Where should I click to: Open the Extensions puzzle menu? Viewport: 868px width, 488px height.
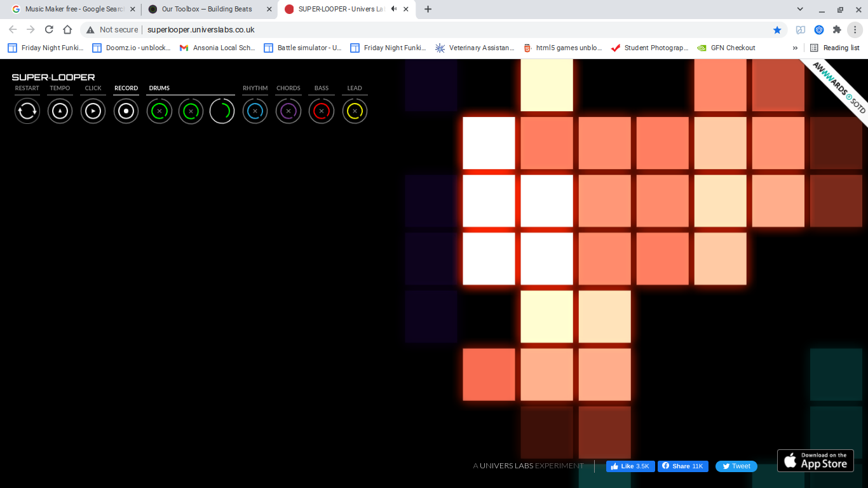pos(837,30)
